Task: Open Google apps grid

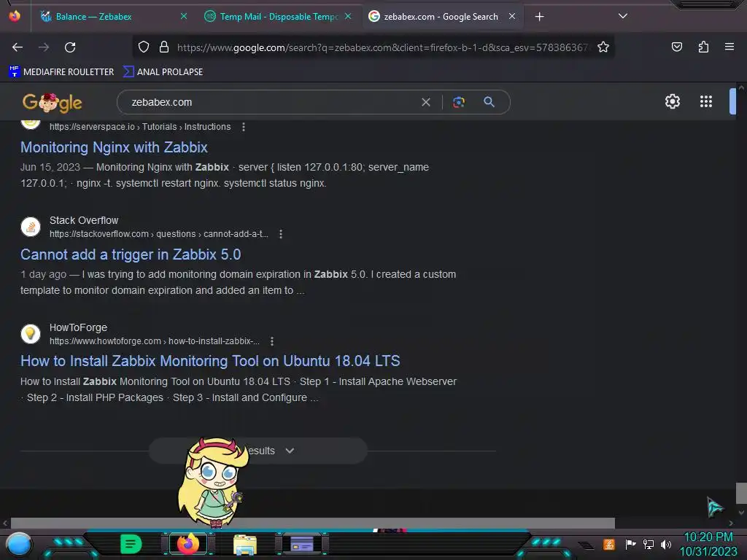Action: [706, 101]
